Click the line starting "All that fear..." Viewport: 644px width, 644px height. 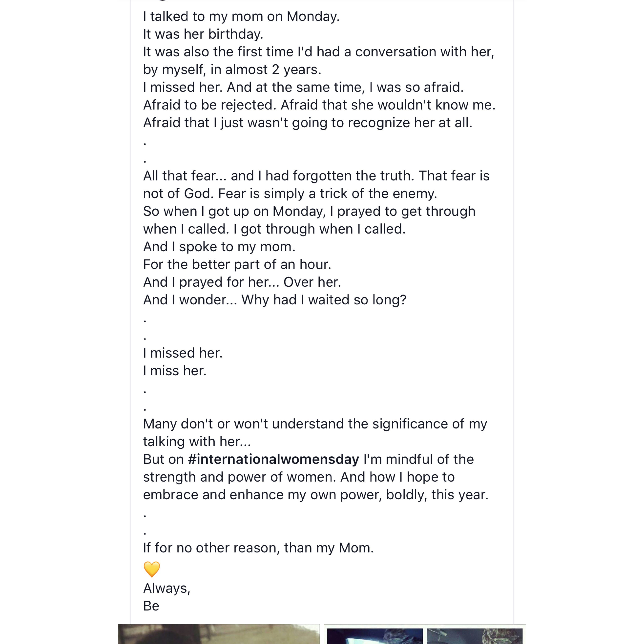click(x=316, y=176)
